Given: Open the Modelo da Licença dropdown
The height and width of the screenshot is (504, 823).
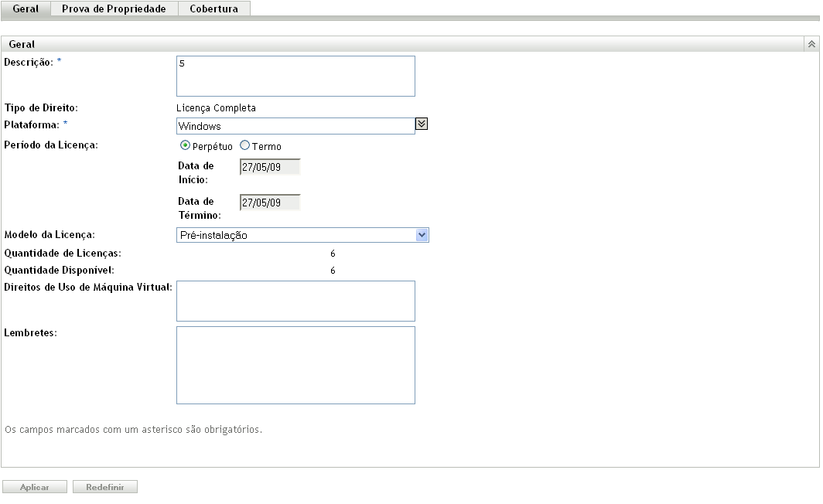Looking at the screenshot, I should coord(302,235).
